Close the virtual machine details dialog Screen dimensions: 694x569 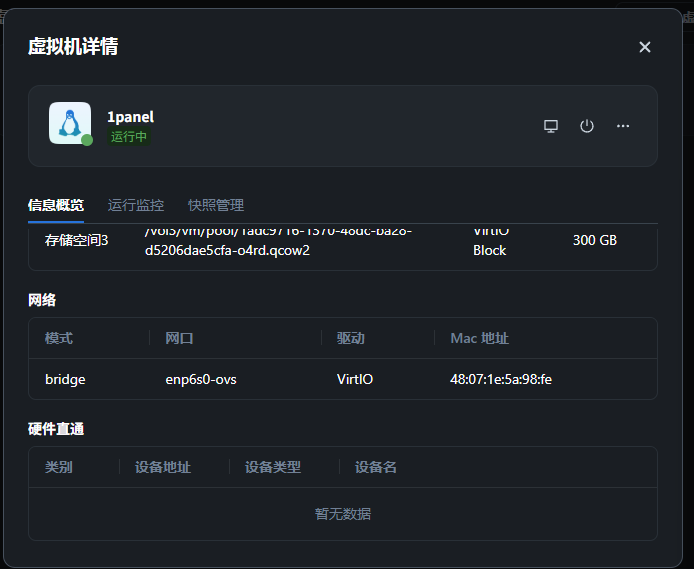(x=644, y=47)
